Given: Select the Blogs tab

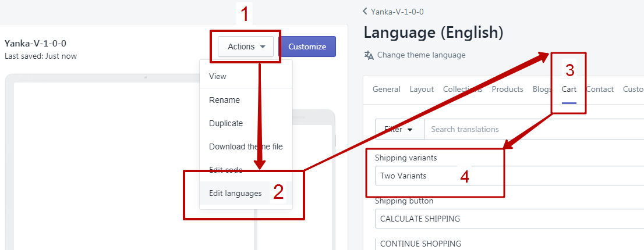Looking at the screenshot, I should coord(542,89).
